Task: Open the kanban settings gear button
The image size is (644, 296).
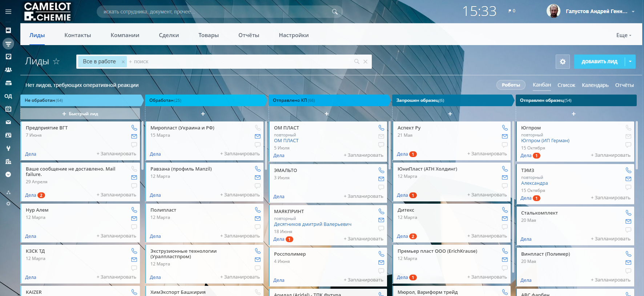Action: click(563, 61)
